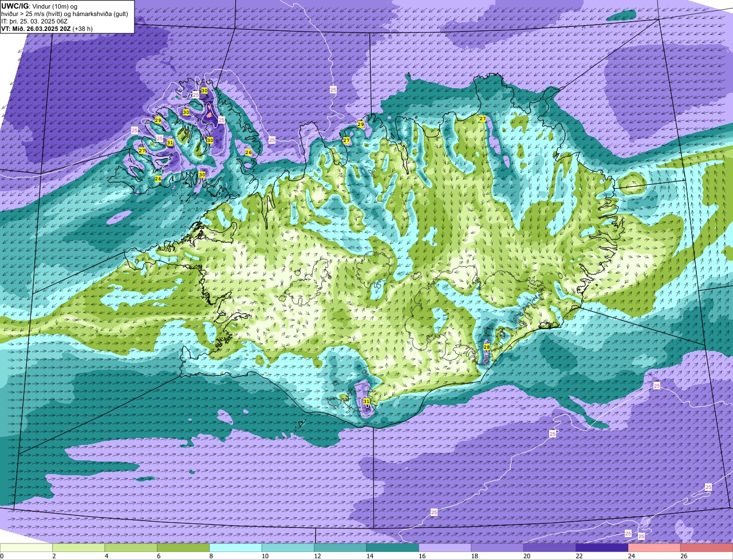Click the yellow '28' gust label
Viewport: 733px width, 560px height.
(487, 347)
